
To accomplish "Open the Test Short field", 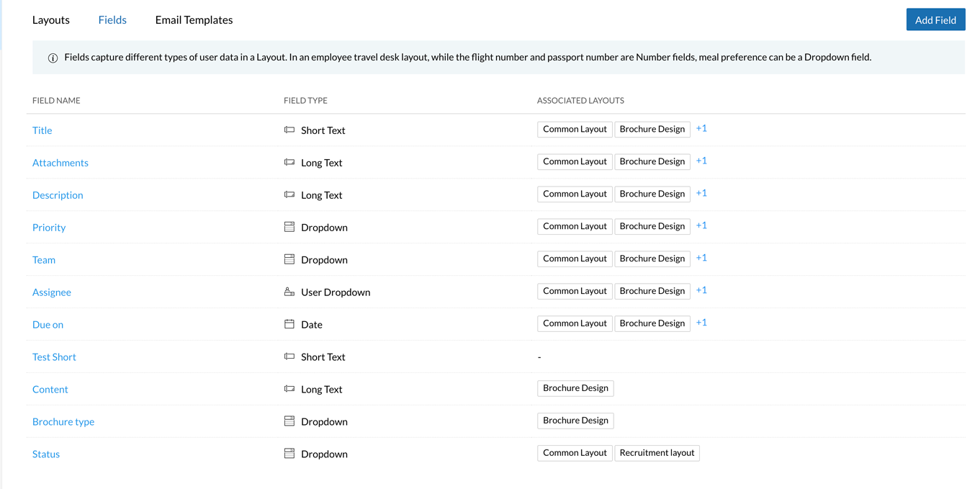I will (54, 357).
